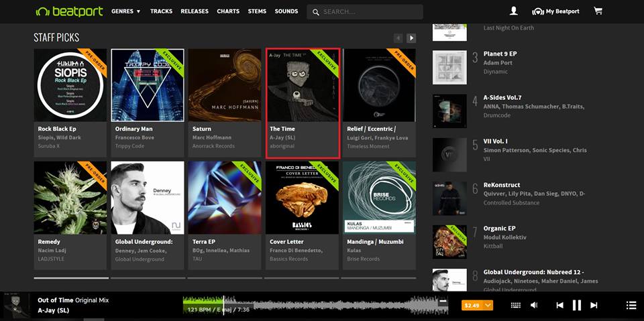Show keyboard shortcuts from player bar
This screenshot has width=644, height=321.
(x=515, y=306)
